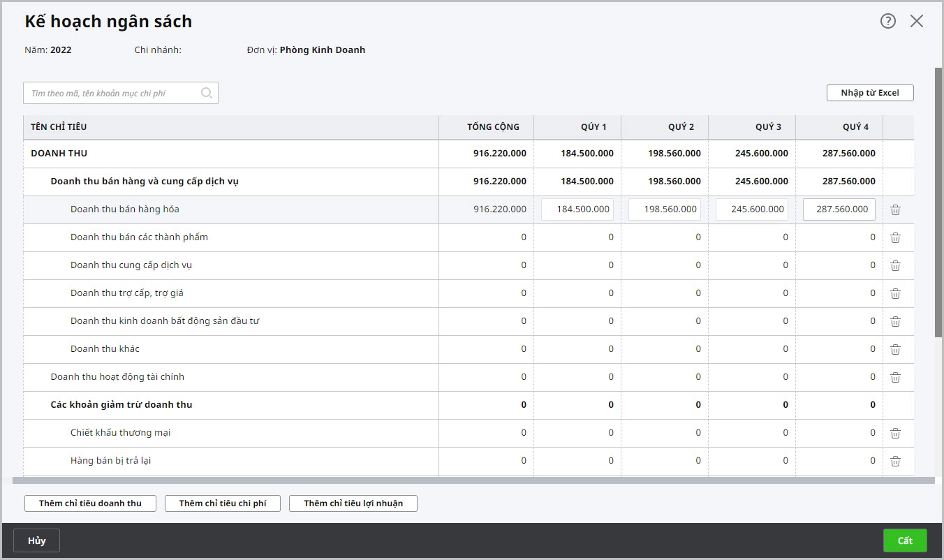
Task: Click the Nhập từ Excel button
Action: (x=870, y=93)
